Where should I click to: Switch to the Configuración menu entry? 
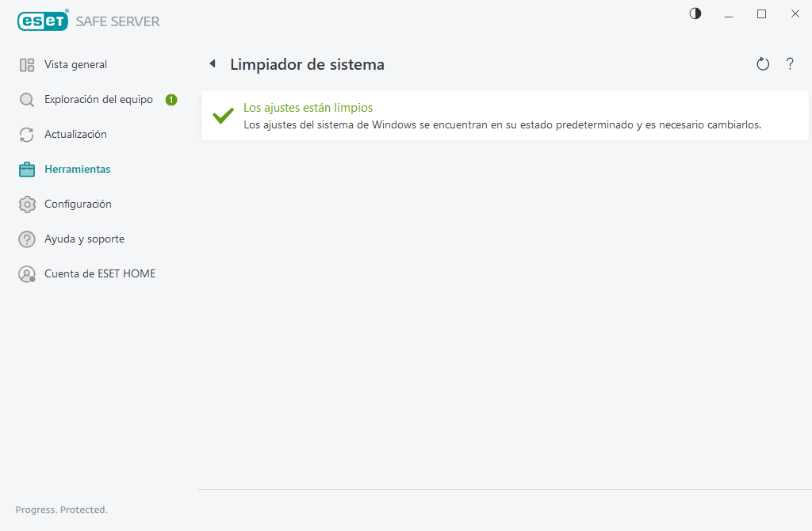point(77,204)
